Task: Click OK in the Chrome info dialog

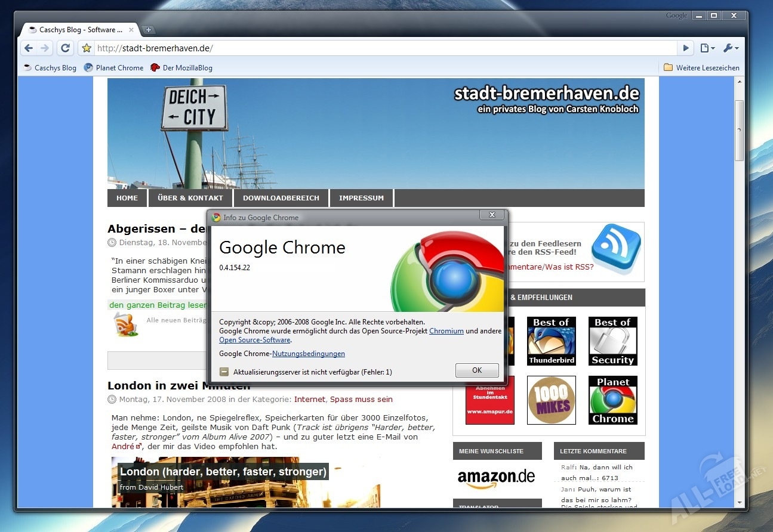Action: 476,370
